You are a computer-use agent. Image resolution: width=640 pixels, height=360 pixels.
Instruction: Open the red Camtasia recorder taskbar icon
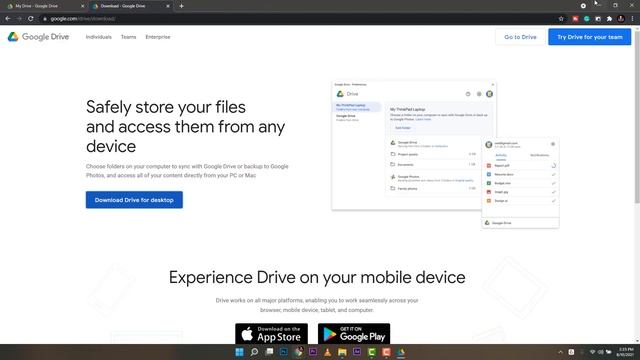pos(387,352)
